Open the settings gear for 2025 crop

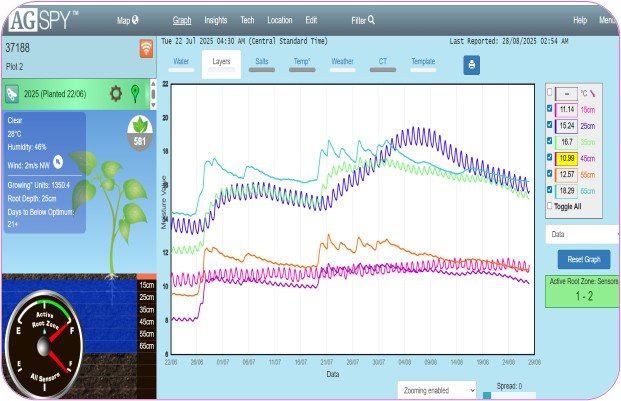point(116,94)
